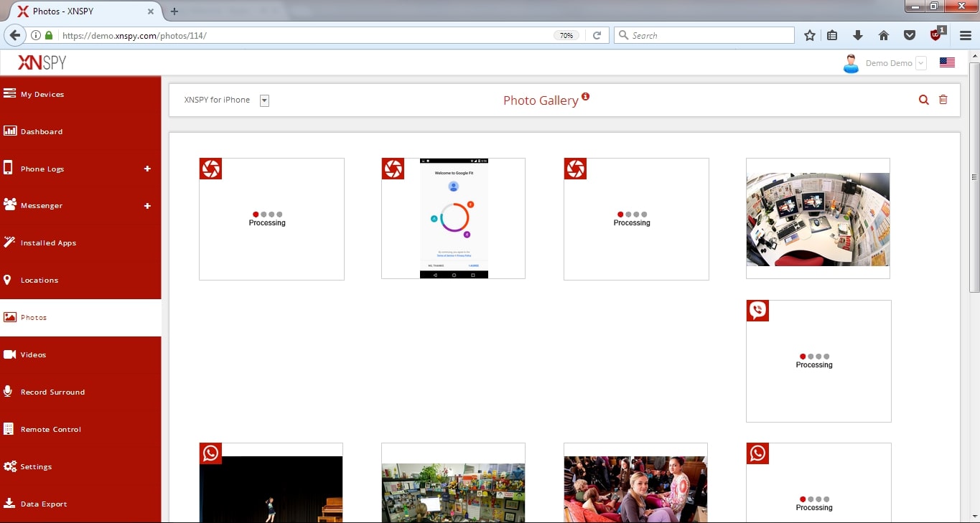Open the Google Fit screenshot thumbnail
The image size is (980, 523).
point(454,219)
